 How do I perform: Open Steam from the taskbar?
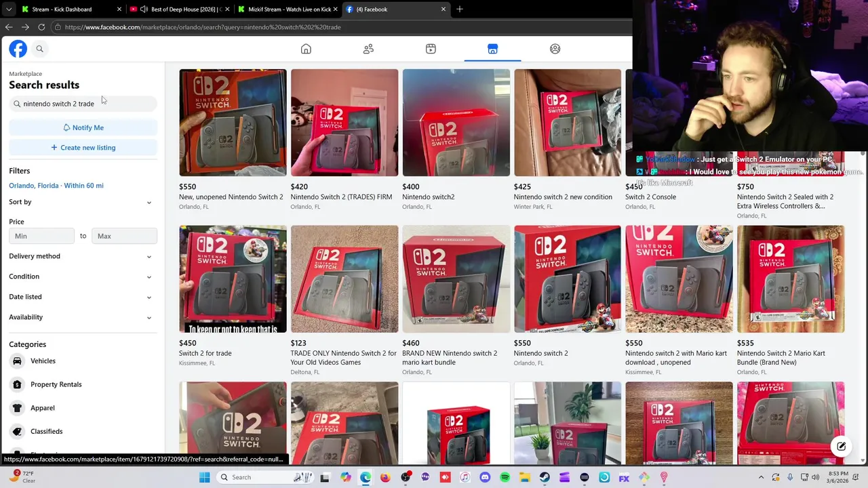545,477
